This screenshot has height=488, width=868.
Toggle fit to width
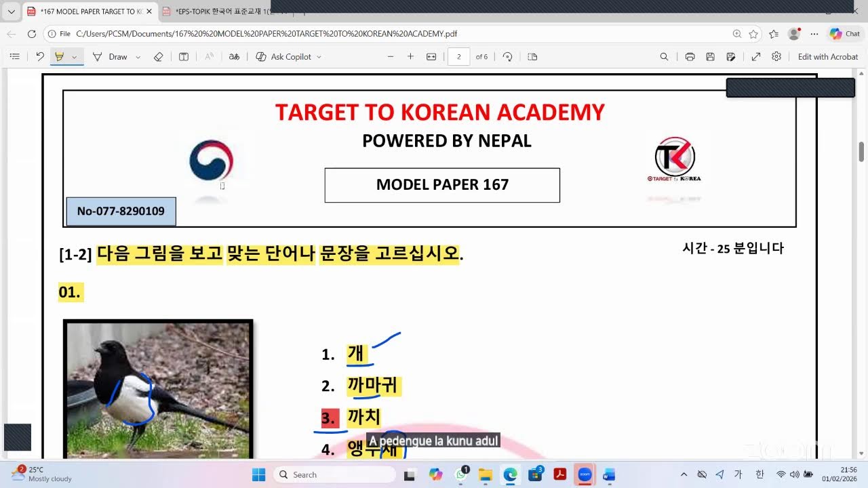point(431,57)
